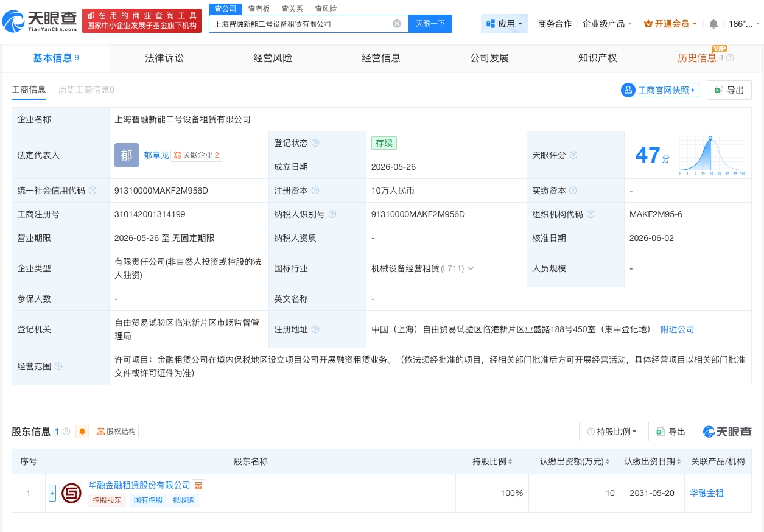Select the 历史工商信息 sub-tab
764x532 pixels.
tap(86, 89)
